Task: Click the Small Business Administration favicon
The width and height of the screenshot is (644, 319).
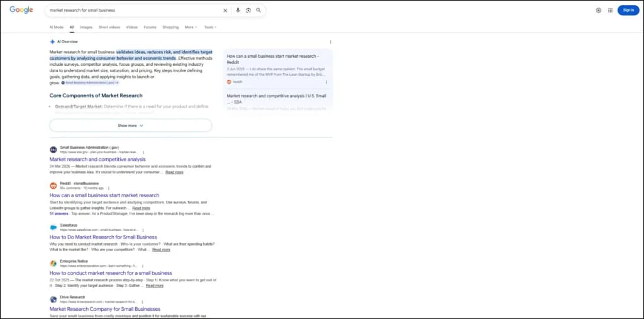Action: pos(53,149)
